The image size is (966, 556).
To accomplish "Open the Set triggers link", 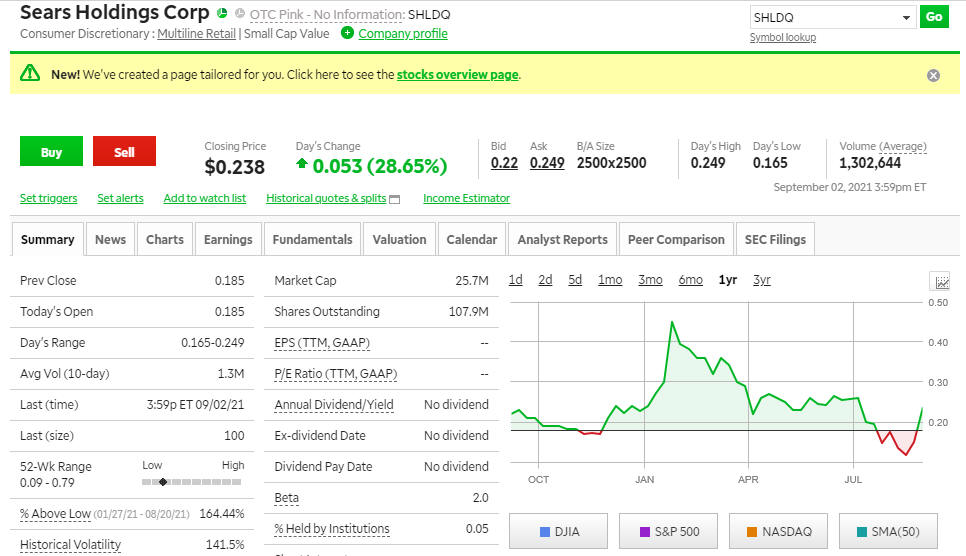I will click(49, 198).
